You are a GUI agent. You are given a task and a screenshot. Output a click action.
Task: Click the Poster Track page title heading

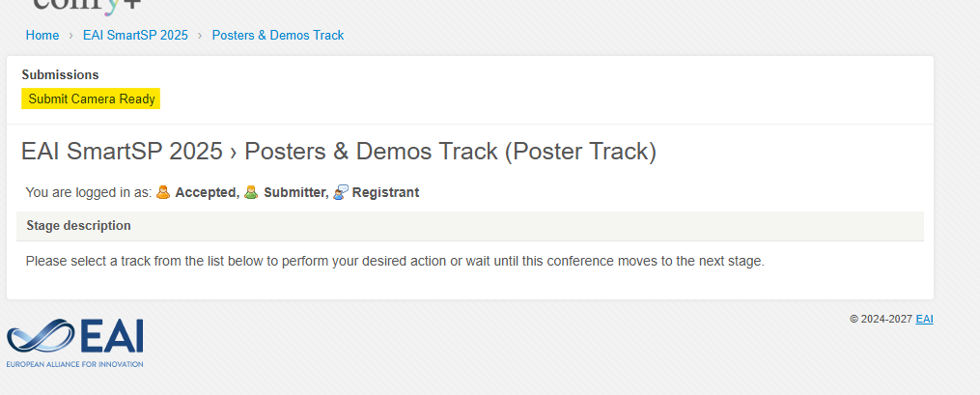[338, 152]
